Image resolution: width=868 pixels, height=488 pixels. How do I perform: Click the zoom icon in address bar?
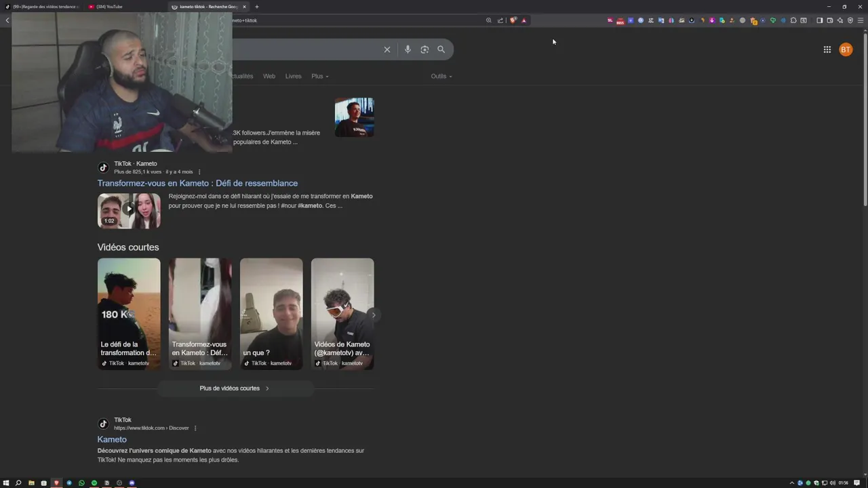coord(488,20)
